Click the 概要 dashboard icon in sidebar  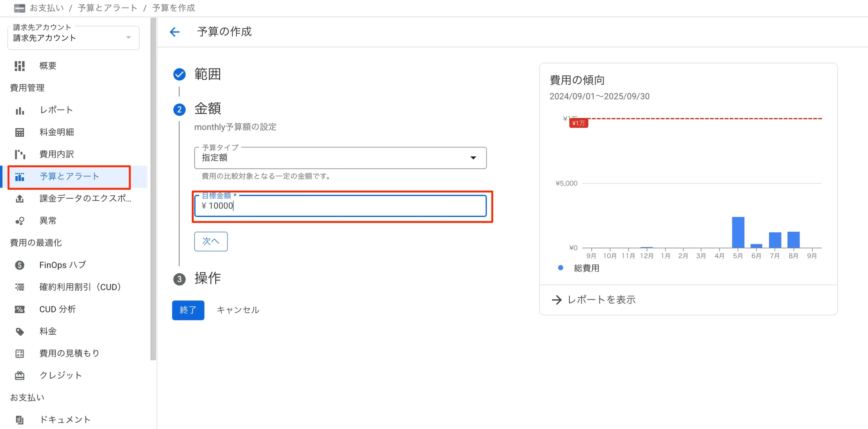[x=20, y=66]
